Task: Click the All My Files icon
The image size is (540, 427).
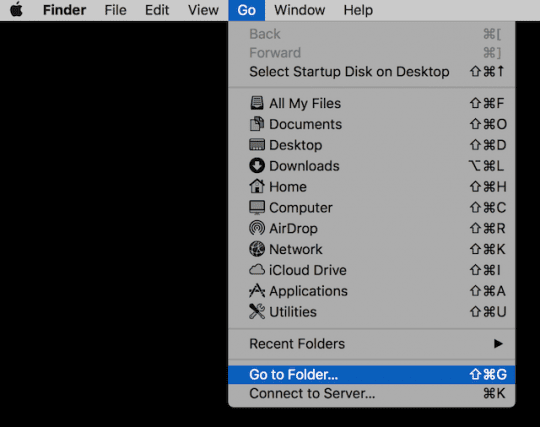Action: tap(257, 103)
